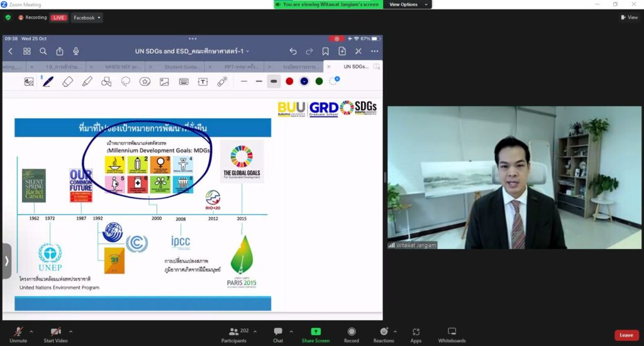Select the pen tool in the note app
Screen dimensions: 644x346
(x=48, y=81)
